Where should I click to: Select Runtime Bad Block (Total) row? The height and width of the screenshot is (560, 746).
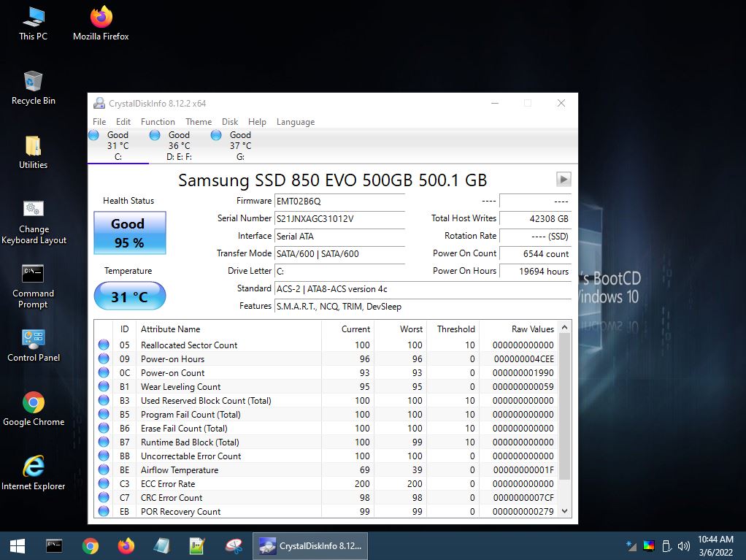coord(326,442)
